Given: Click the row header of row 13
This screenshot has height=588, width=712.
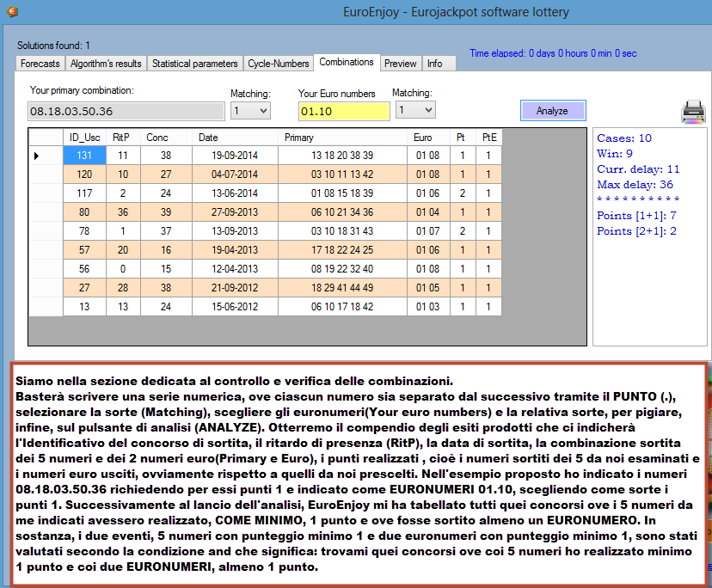Looking at the screenshot, I should pyautogui.click(x=46, y=307).
